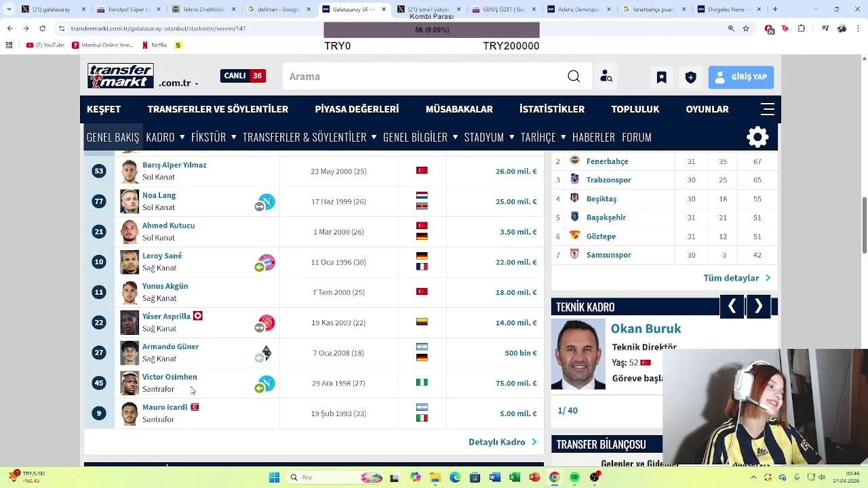Viewport: 868px width, 488px height.
Task: Click Okan Buruk's portrait photo
Action: [x=578, y=354]
